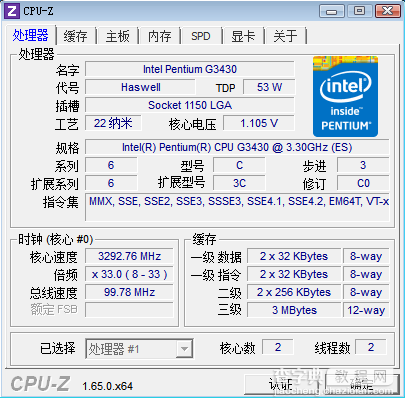Viewport: 405px width, 398px height.
Task: Click the 系列 value 6
Action: point(111,165)
